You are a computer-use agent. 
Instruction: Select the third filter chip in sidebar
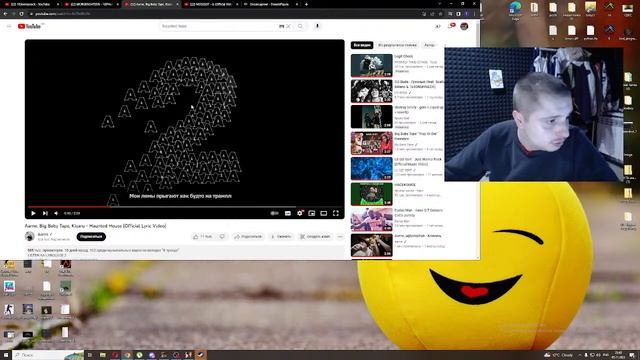[429, 45]
